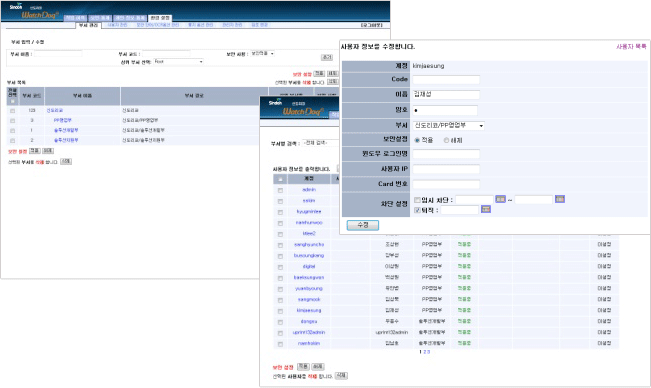Open the 부서별 검색 dropdown in user list
Viewport: 651px width, 388px height.
(x=321, y=143)
